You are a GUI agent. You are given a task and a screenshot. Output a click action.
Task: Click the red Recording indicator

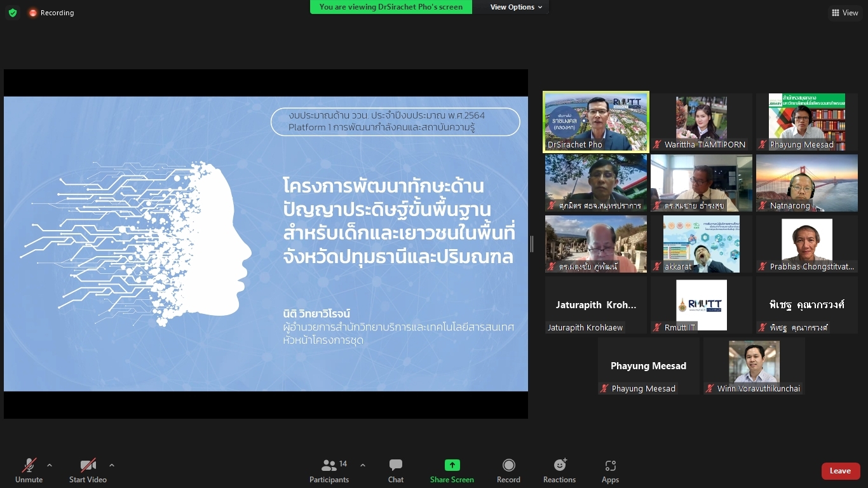tap(51, 13)
